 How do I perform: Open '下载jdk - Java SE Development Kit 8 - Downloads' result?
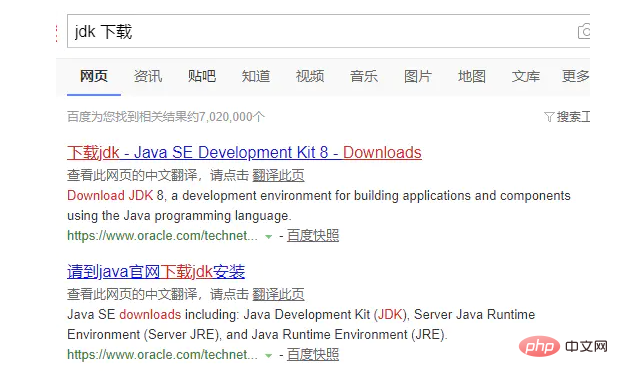[x=244, y=152]
